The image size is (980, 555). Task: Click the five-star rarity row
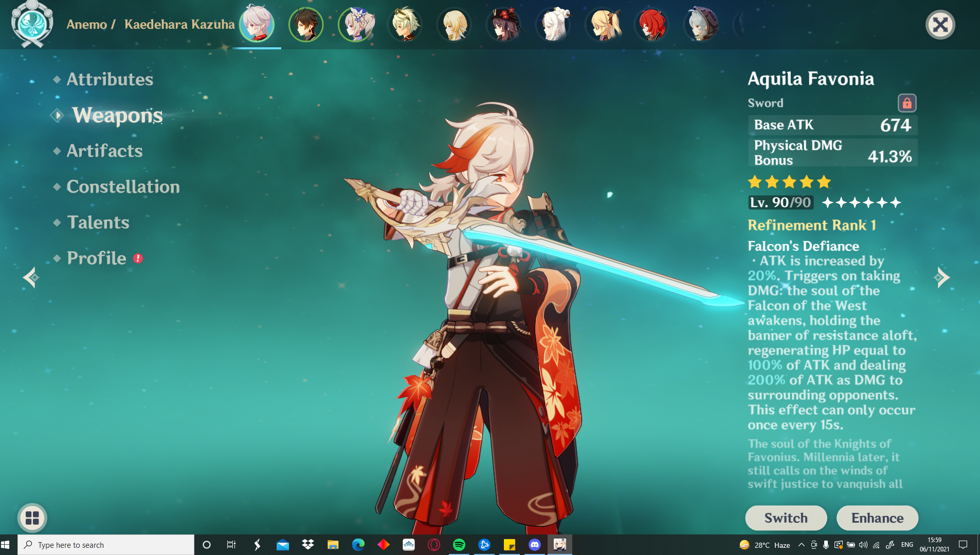(789, 181)
